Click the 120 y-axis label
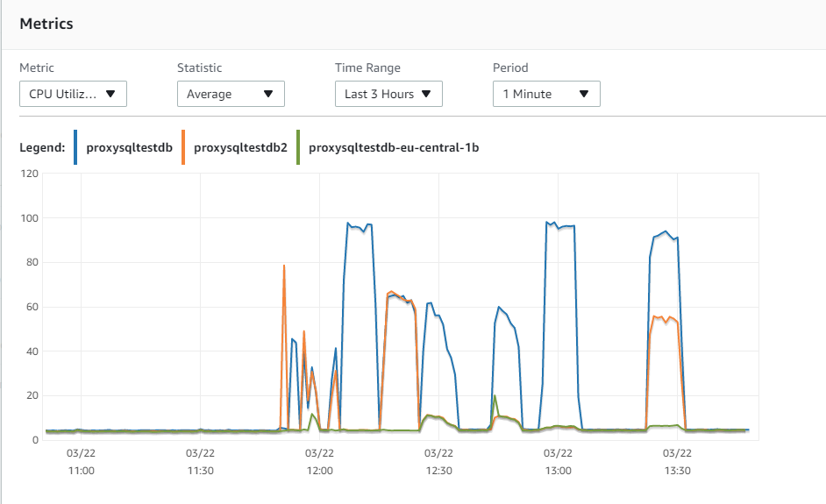This screenshot has height=504, width=826. click(29, 174)
